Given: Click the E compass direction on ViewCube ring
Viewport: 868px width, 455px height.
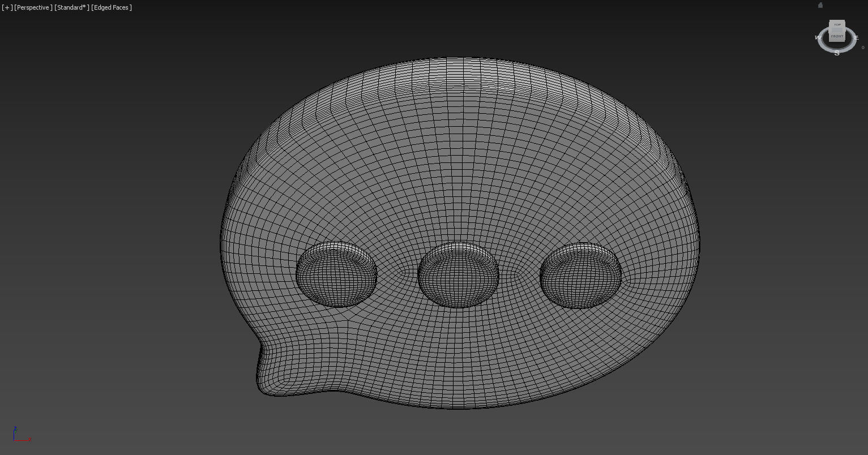Looking at the screenshot, I should coord(857,38).
